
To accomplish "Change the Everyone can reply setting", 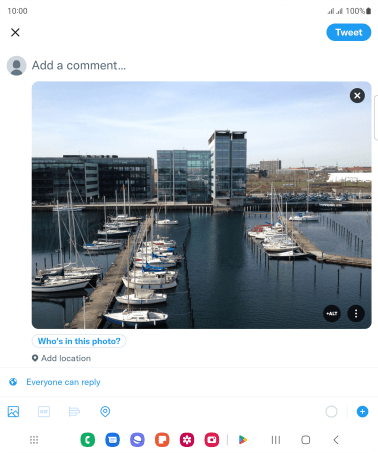I will 63,382.
